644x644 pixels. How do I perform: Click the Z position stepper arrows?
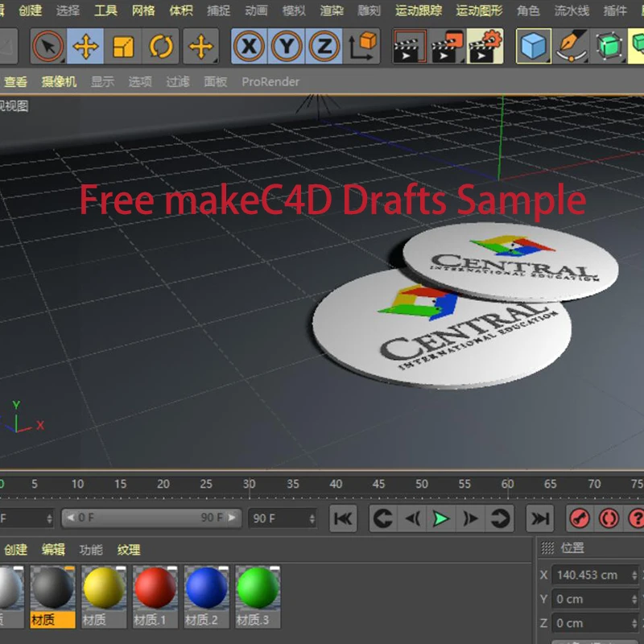click(x=634, y=623)
